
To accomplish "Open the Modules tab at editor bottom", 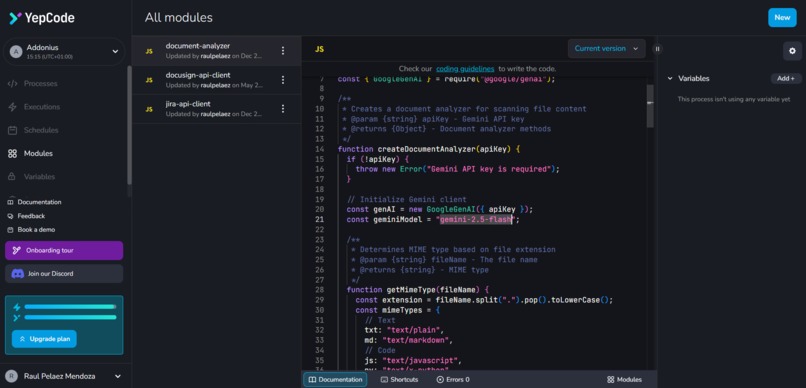I will tap(624, 379).
